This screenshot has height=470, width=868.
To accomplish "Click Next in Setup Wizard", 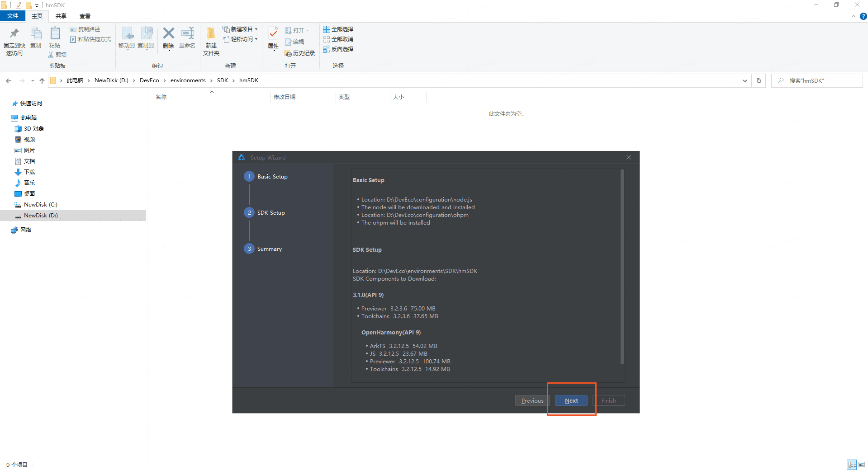I will [x=571, y=400].
